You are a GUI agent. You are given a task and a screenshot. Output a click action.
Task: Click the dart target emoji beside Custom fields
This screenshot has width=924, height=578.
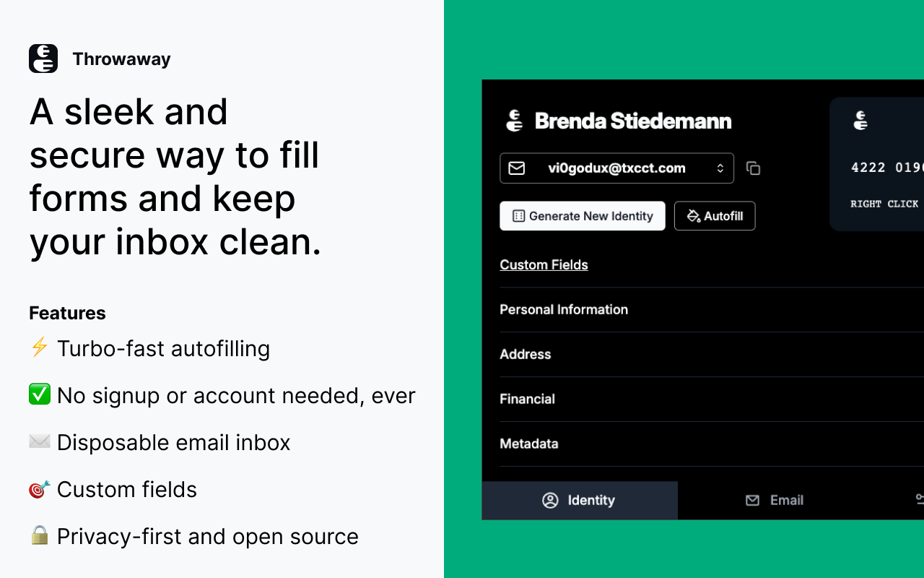coord(39,489)
